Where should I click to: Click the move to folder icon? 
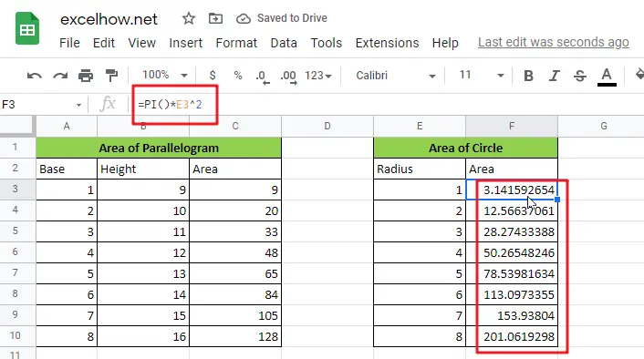[215, 18]
